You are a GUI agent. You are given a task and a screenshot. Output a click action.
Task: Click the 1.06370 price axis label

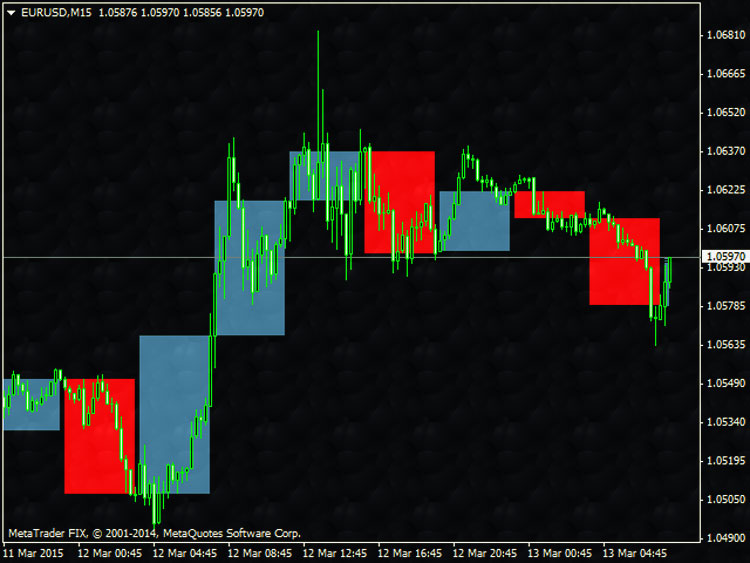tap(723, 151)
